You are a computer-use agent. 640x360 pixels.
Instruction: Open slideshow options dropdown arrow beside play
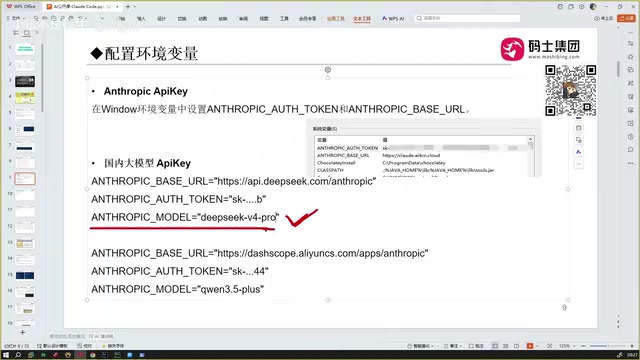pyautogui.click(x=537, y=346)
